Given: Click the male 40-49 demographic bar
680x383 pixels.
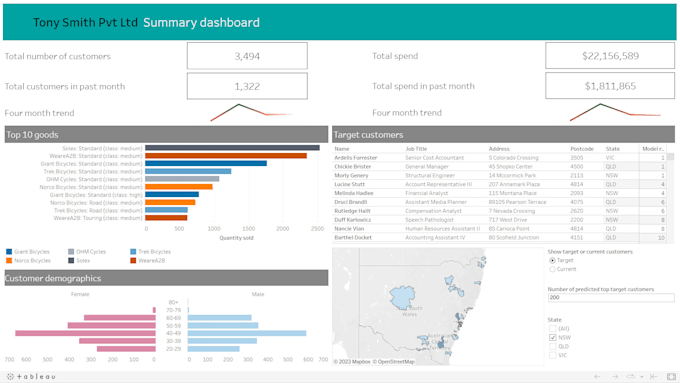Looking at the screenshot, I should [247, 334].
